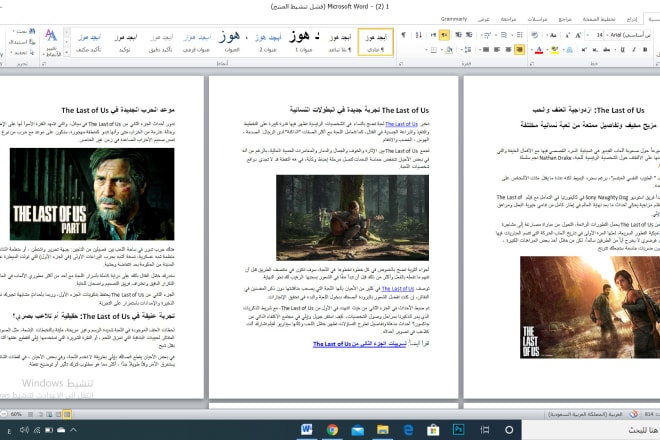Click the 60% zoom level in status bar
Viewport: 660px width, 440px height.
coord(16,414)
